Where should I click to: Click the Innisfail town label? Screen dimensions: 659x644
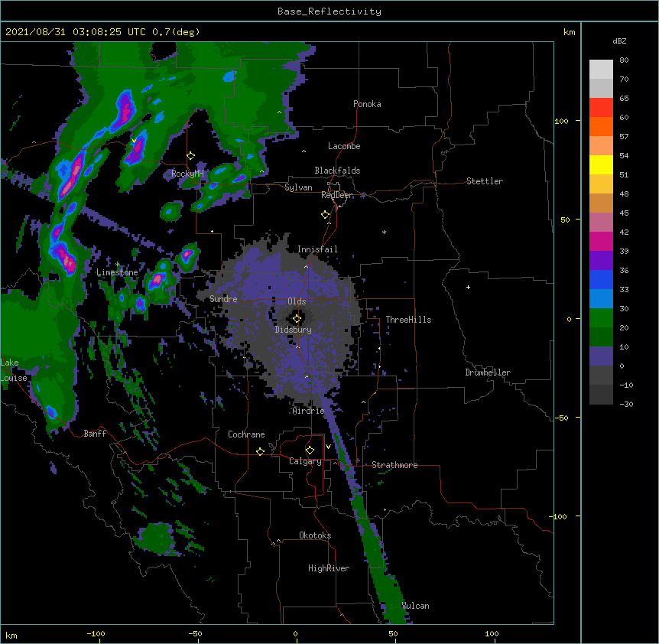pyautogui.click(x=317, y=249)
